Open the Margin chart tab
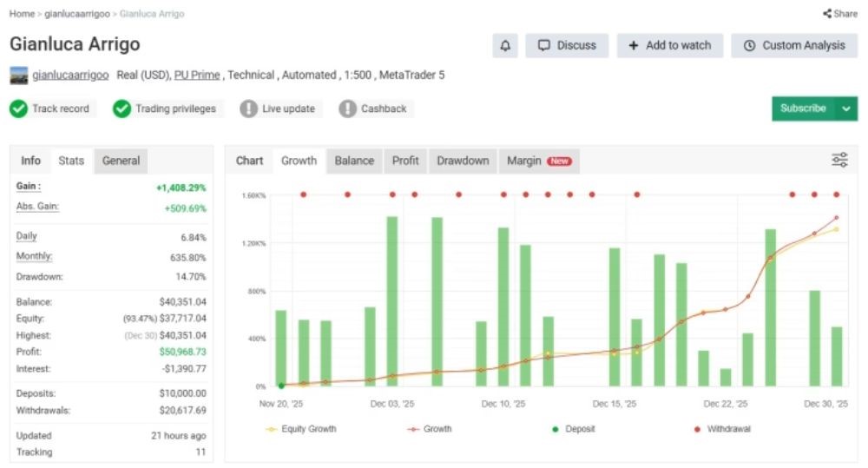The height and width of the screenshot is (468, 868). coord(539,161)
